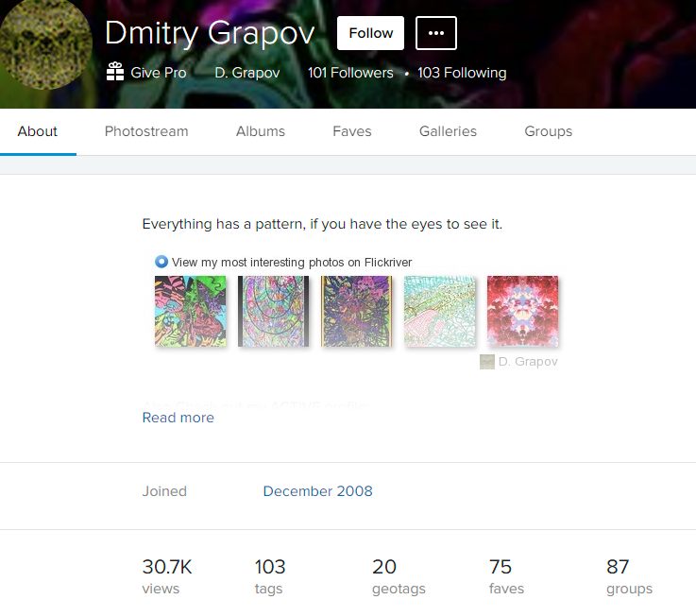The width and height of the screenshot is (696, 616).
Task: Open the second spiral pattern thumbnail
Action: click(x=274, y=311)
